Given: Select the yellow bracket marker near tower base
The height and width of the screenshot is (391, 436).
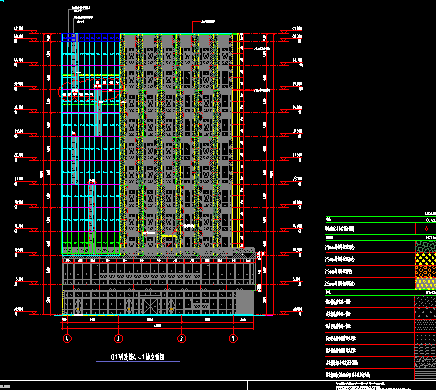Looking at the screenshot, I should point(169,236).
